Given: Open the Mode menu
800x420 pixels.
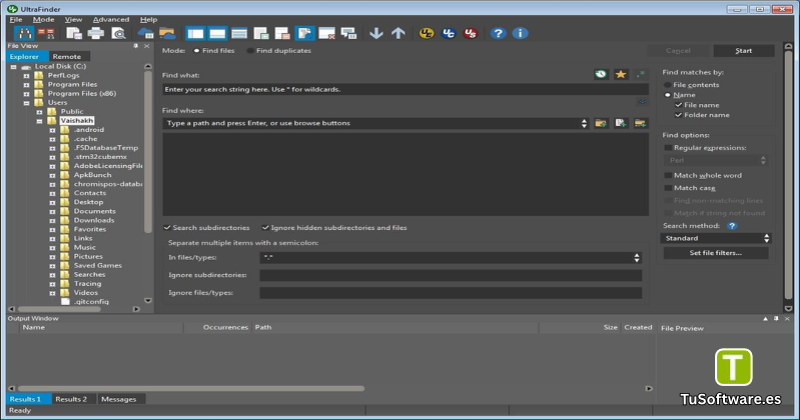Looking at the screenshot, I should click(x=43, y=19).
